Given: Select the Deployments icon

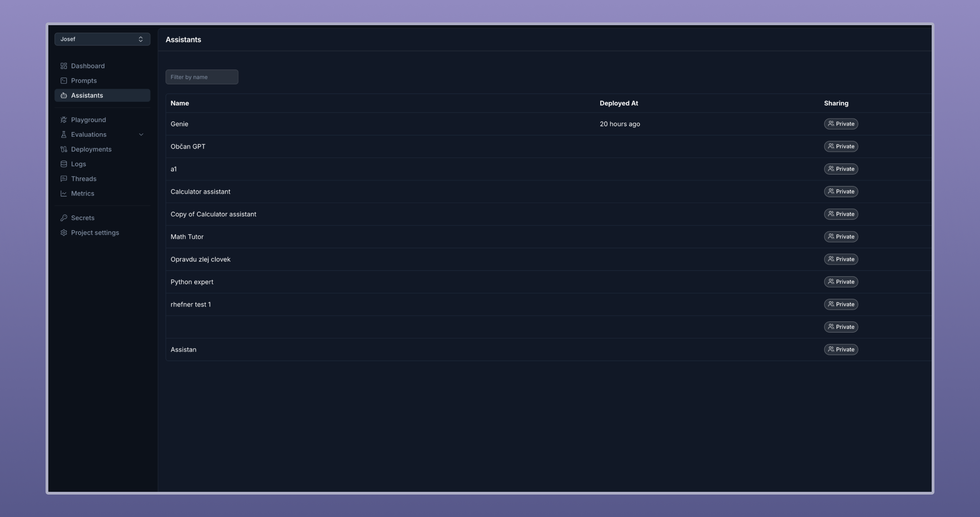Looking at the screenshot, I should [x=64, y=149].
